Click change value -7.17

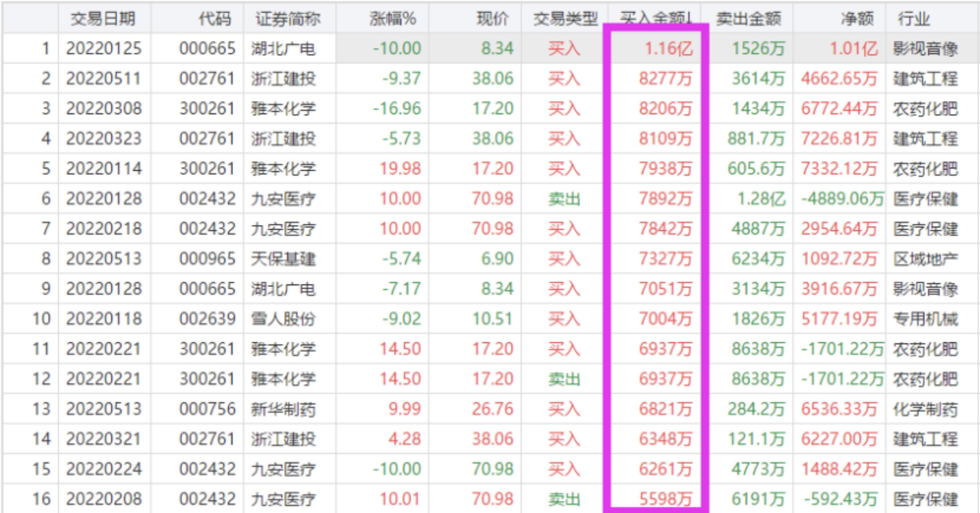pos(402,289)
